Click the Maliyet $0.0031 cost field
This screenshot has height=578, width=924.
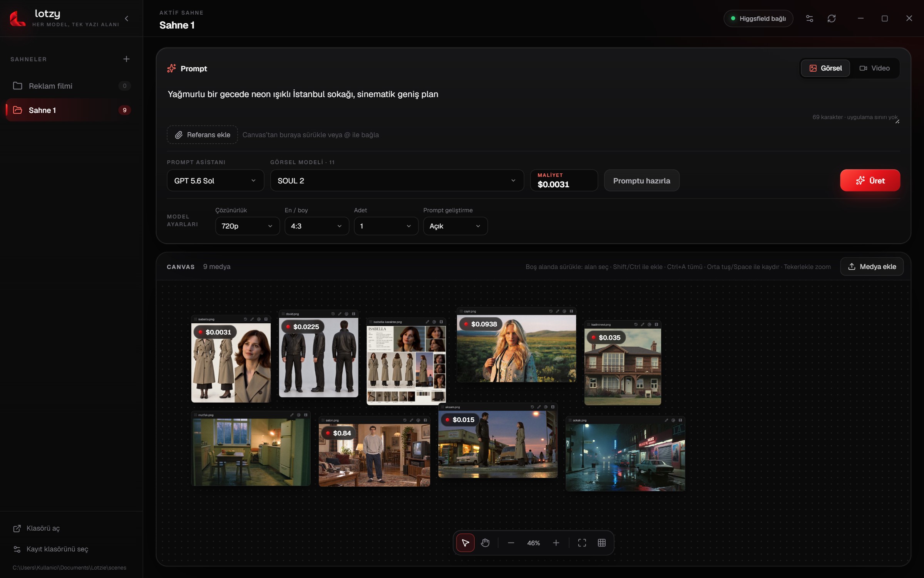click(x=564, y=180)
